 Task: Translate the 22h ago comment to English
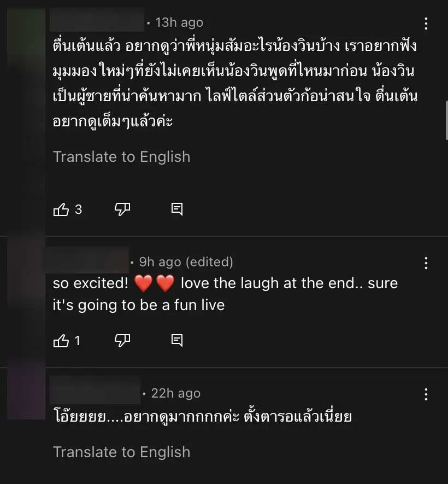pos(121,452)
